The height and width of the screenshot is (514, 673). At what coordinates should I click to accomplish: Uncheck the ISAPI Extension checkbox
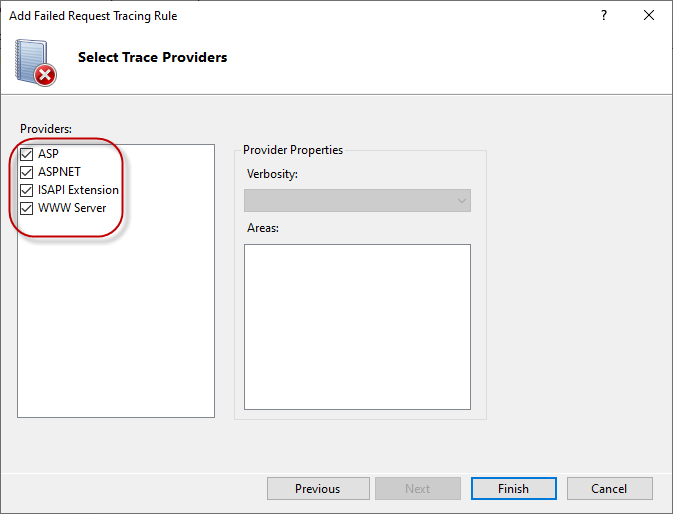tap(27, 190)
